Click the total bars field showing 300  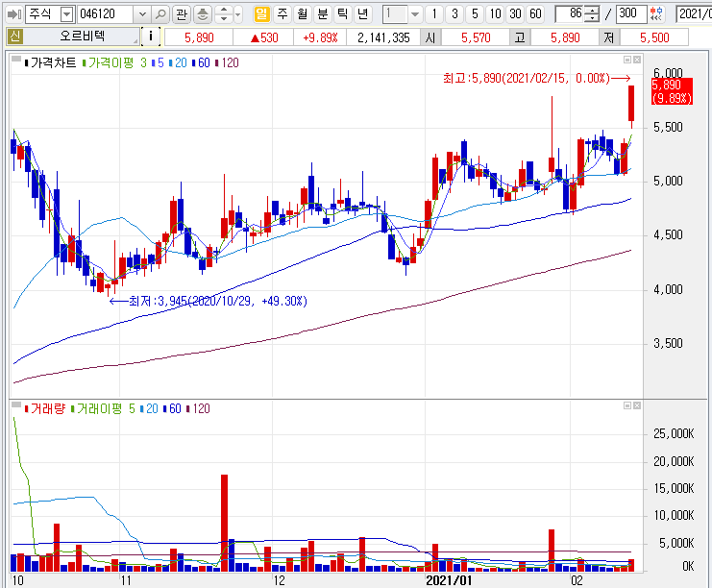point(631,14)
